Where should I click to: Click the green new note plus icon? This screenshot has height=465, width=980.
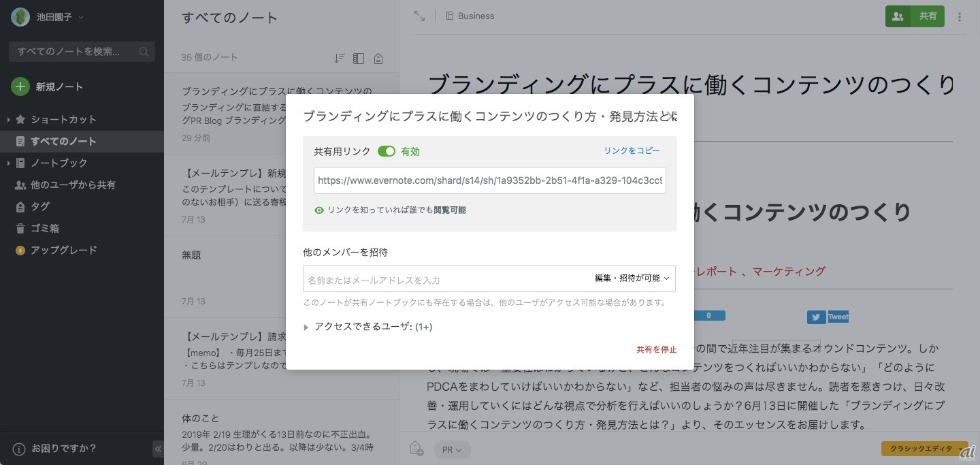point(20,86)
